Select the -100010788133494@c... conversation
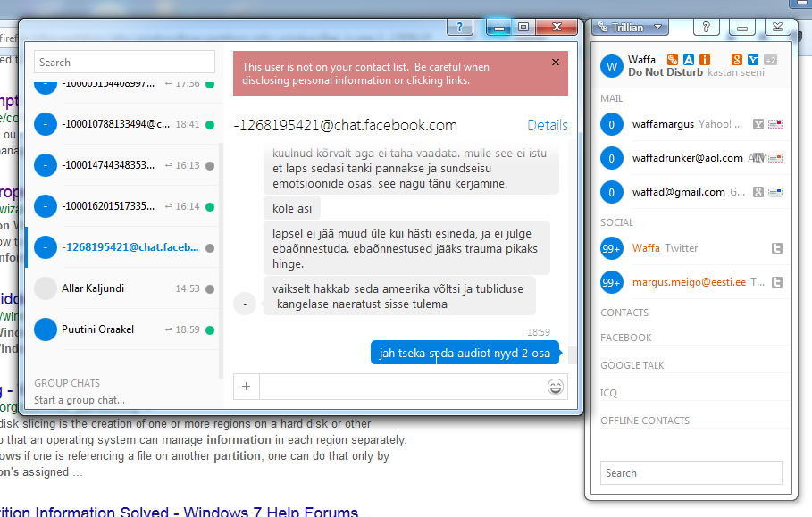The height and width of the screenshot is (517, 812). click(124, 124)
